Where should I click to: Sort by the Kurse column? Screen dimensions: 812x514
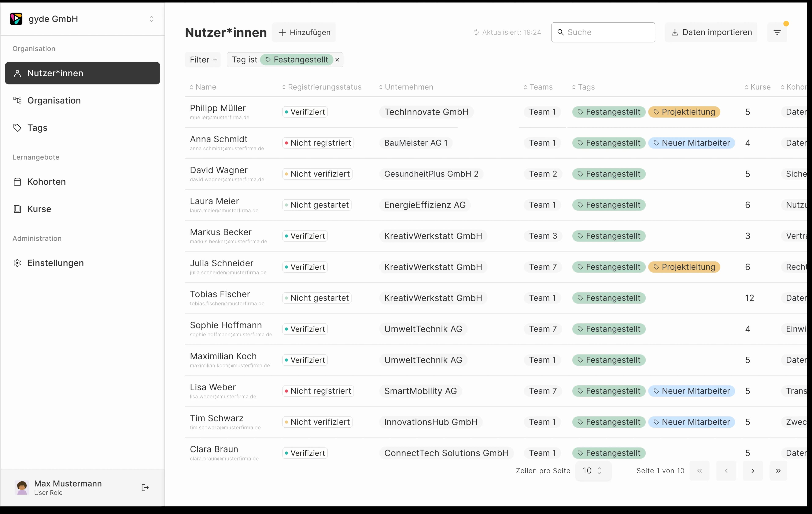coord(758,87)
